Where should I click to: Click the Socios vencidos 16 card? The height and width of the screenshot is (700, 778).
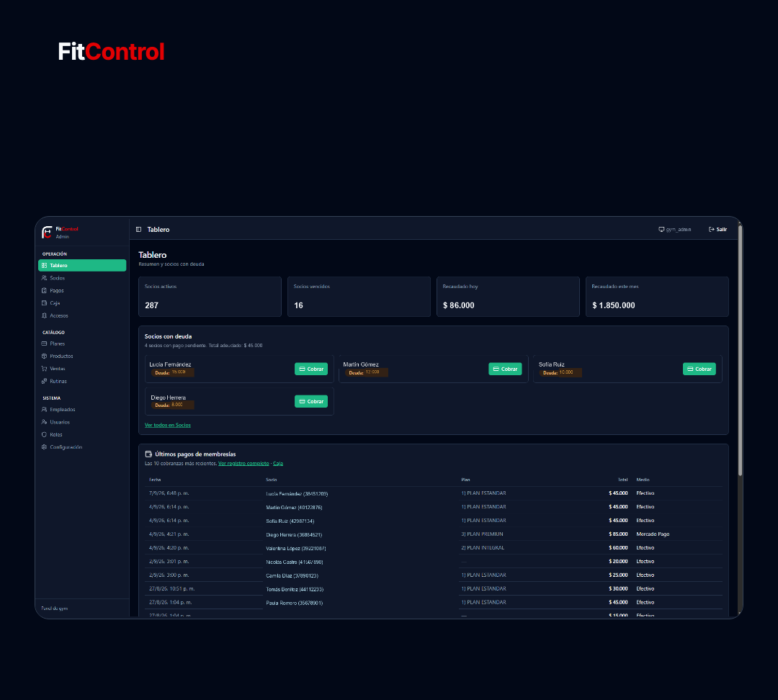[359, 297]
